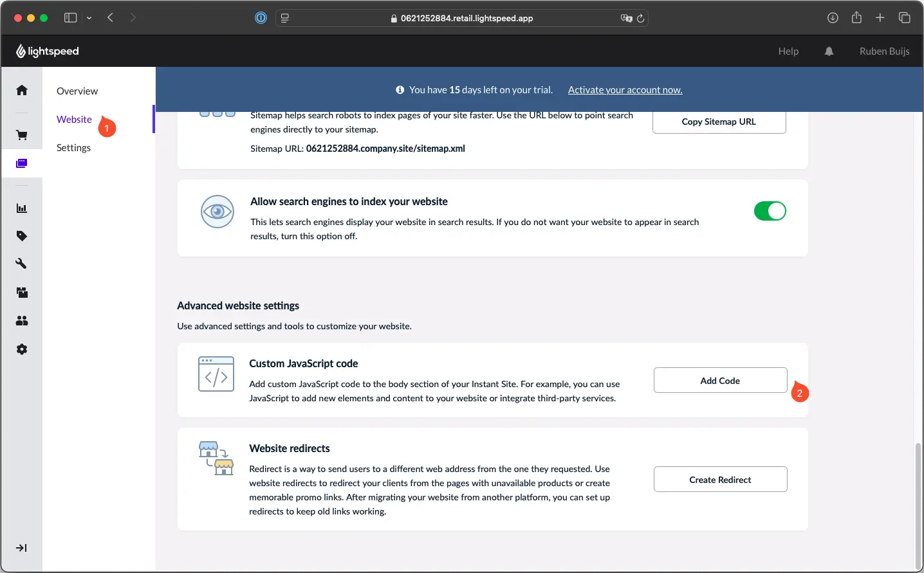
Task: Click Copy Sitemap URL button
Action: [719, 122]
